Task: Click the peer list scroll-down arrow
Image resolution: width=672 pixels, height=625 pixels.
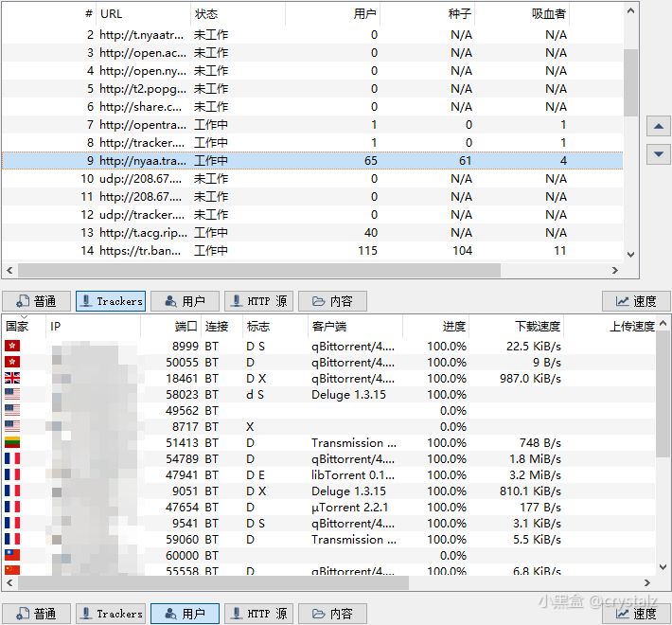Action: tap(663, 567)
